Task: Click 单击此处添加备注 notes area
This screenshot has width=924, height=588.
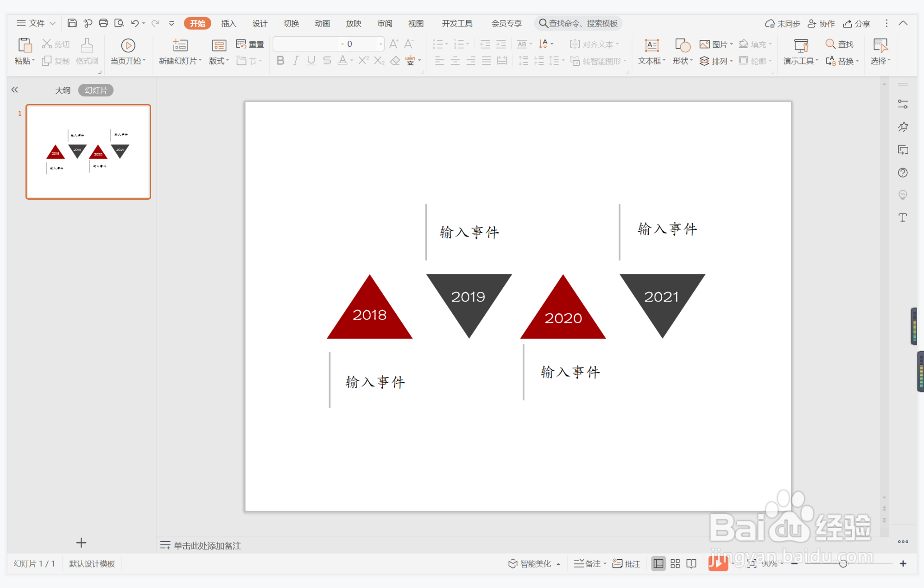Action: coord(207,545)
